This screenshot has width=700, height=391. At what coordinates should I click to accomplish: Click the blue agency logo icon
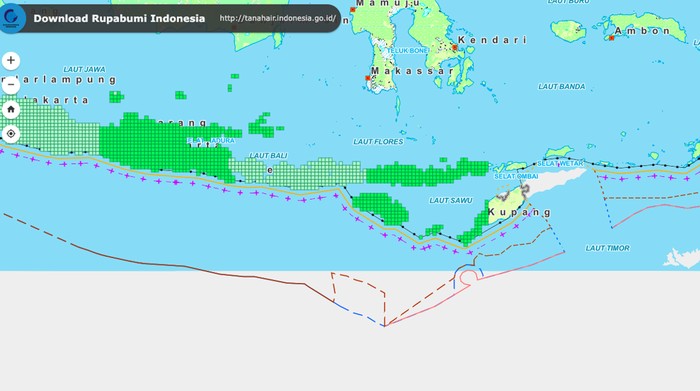tap(11, 18)
